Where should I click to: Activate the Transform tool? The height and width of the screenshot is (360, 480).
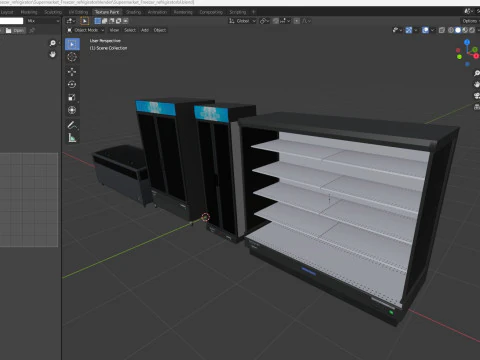[72, 110]
